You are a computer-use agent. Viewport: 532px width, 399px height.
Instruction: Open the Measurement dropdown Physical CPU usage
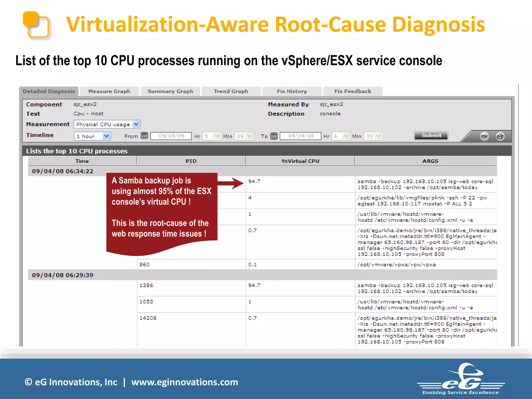pos(107,124)
